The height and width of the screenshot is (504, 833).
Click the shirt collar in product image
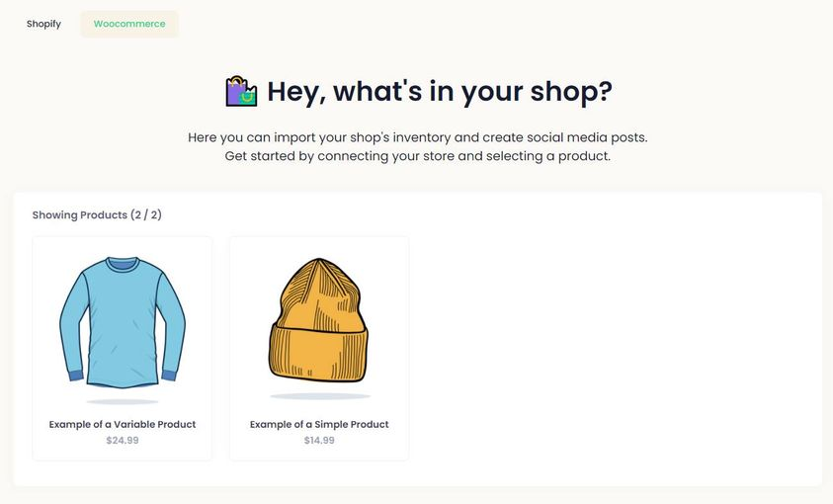(x=123, y=265)
